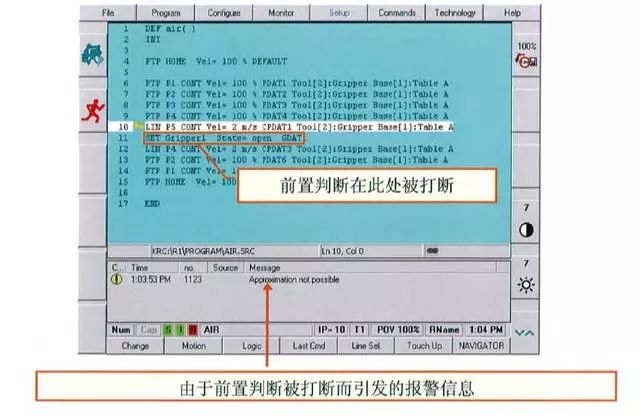The height and width of the screenshot is (416, 640).
Task: Toggle the Num status indicator
Action: 121,329
